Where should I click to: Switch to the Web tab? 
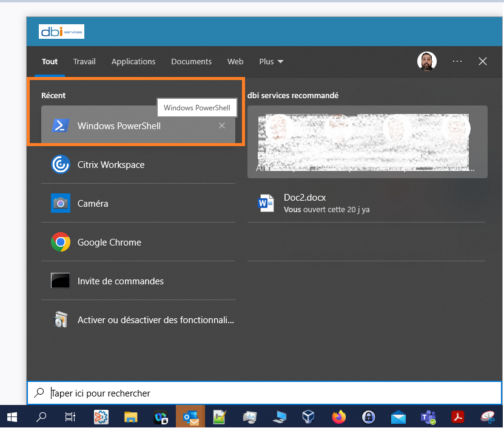tap(235, 61)
